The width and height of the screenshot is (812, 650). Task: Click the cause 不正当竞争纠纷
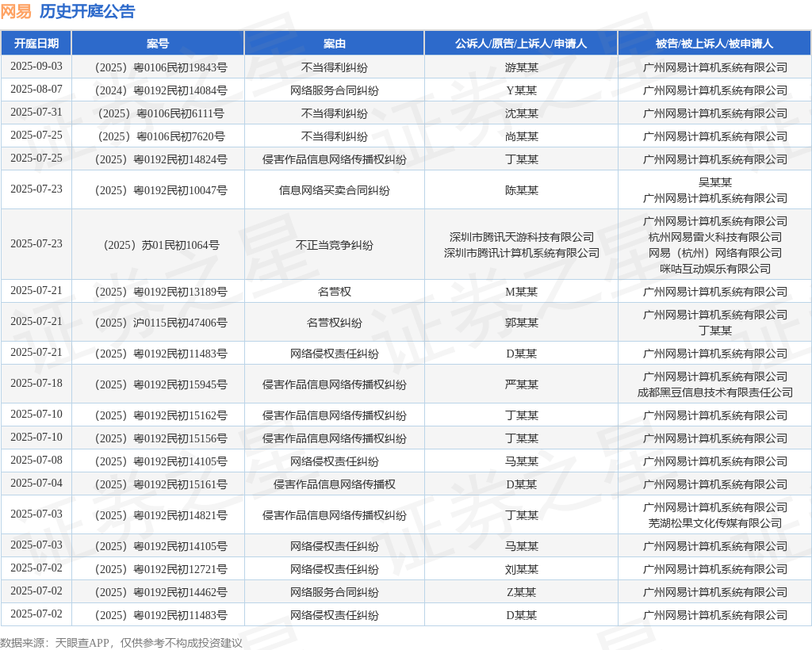tap(335, 245)
